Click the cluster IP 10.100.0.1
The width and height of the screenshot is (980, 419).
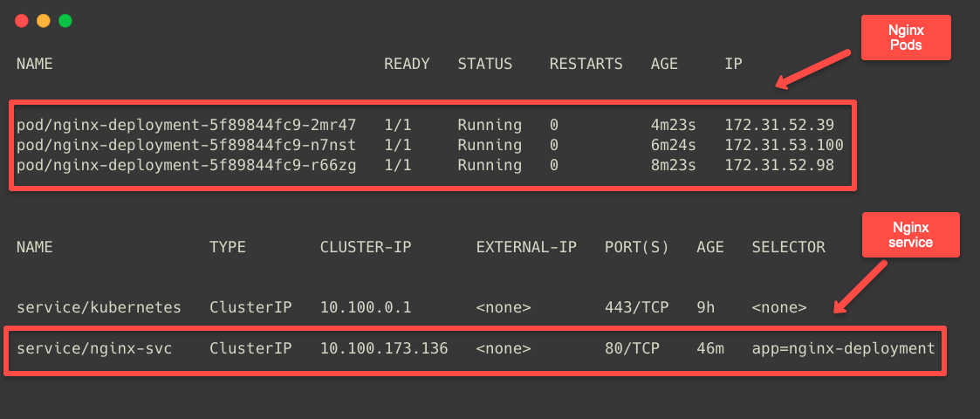pos(366,307)
